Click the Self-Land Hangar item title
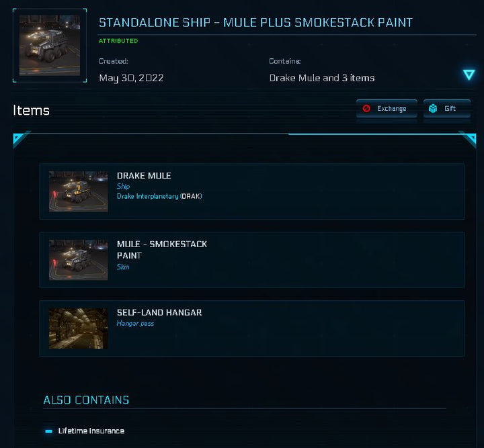Screen dimensions: 484x448 159,312
